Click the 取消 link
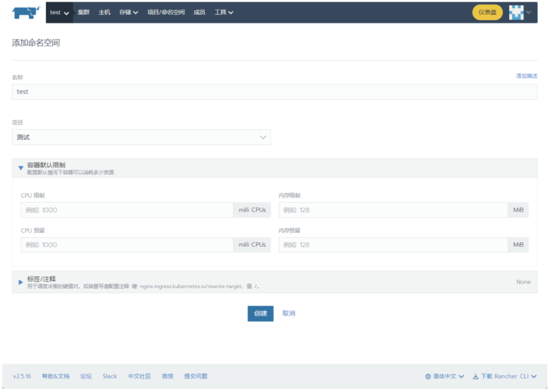Screen dimensions: 551x392 [288, 314]
